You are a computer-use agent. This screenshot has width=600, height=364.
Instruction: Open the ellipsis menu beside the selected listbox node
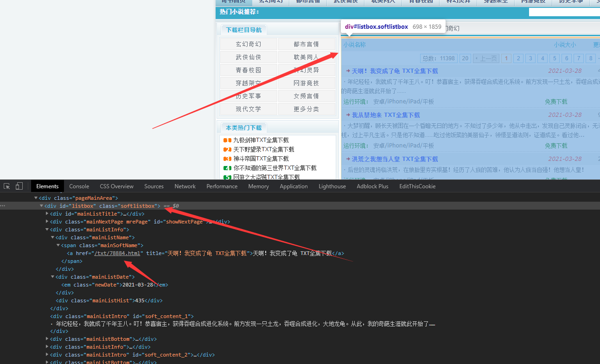coord(3,205)
